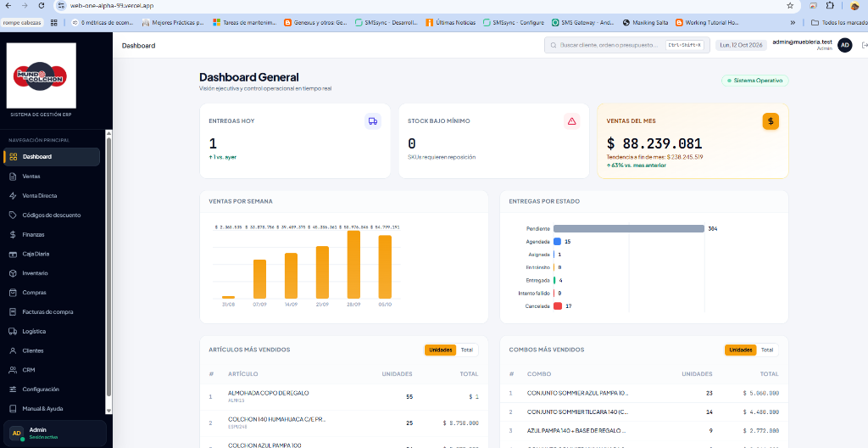868x448 pixels.
Task: Open the Caja Diaria sidebar section
Action: (52, 254)
